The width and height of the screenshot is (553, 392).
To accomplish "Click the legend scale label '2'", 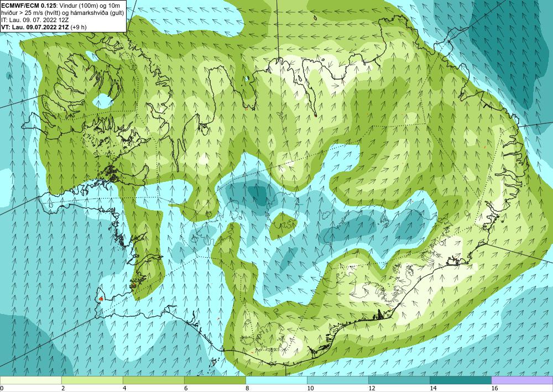I will pos(63,388).
